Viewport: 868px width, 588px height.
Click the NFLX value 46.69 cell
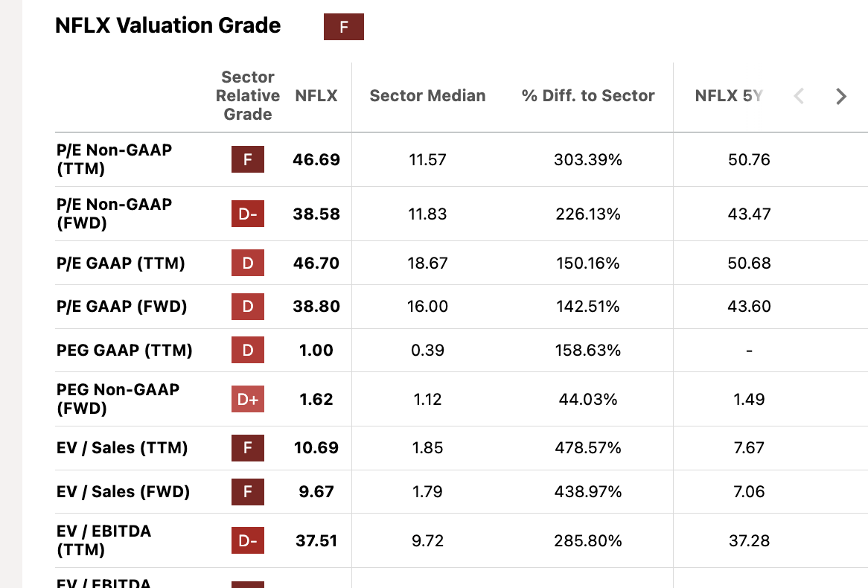click(x=316, y=160)
